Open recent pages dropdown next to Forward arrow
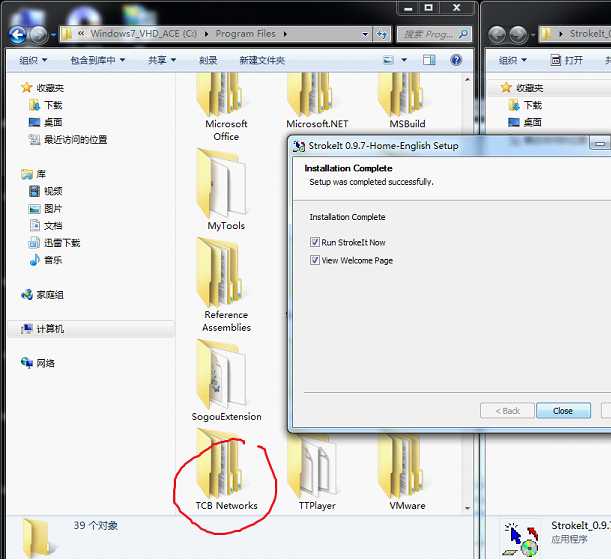The image size is (611, 560). (53, 35)
